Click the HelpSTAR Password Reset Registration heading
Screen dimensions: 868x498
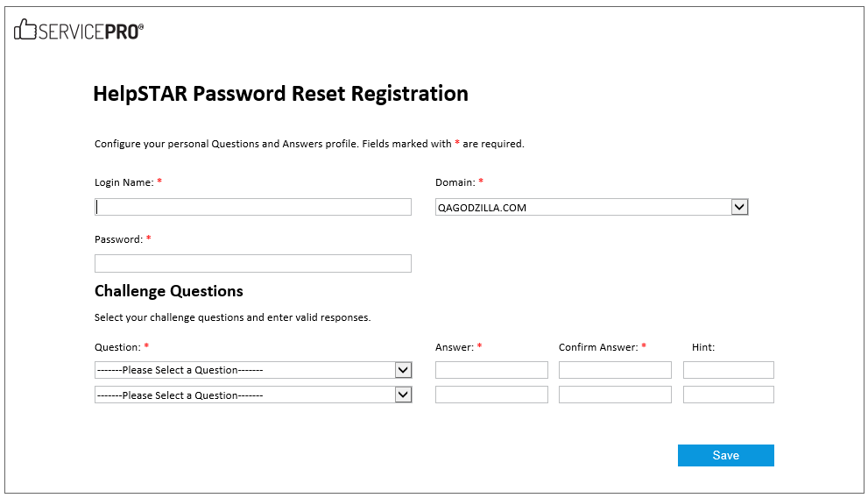pyautogui.click(x=280, y=94)
